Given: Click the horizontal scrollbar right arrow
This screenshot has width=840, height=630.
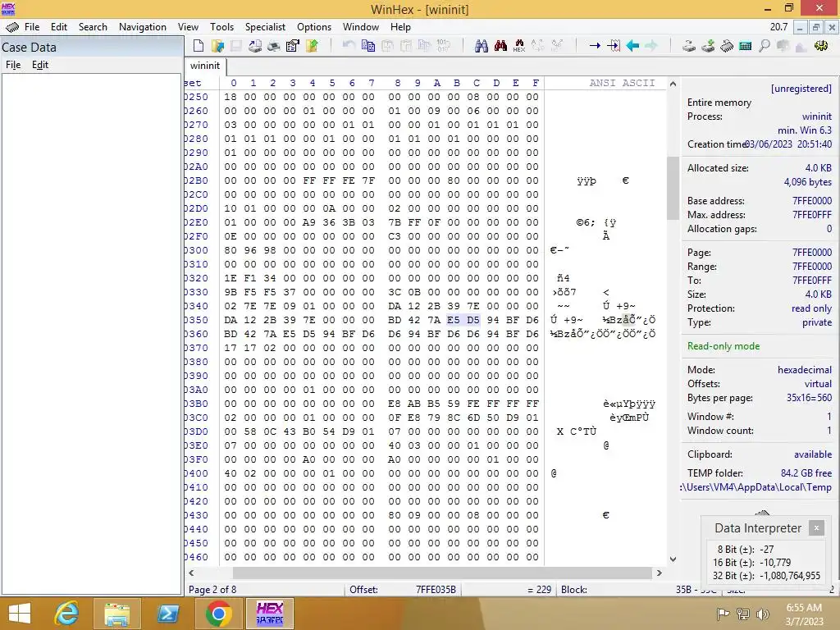Looking at the screenshot, I should click(x=660, y=573).
